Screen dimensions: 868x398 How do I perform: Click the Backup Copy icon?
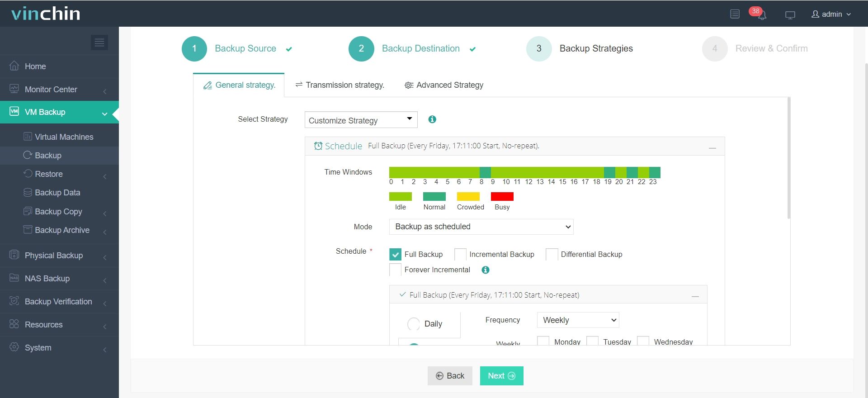click(x=28, y=211)
